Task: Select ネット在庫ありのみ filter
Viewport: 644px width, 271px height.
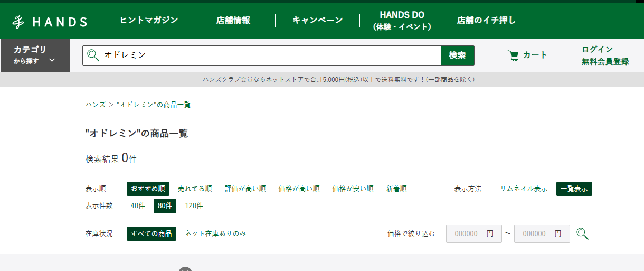Action: pyautogui.click(x=215, y=233)
